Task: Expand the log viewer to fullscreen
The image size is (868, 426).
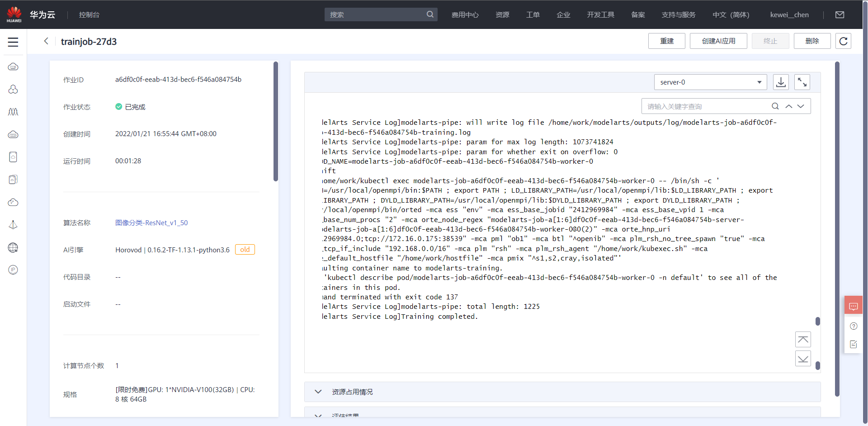Action: [x=802, y=82]
